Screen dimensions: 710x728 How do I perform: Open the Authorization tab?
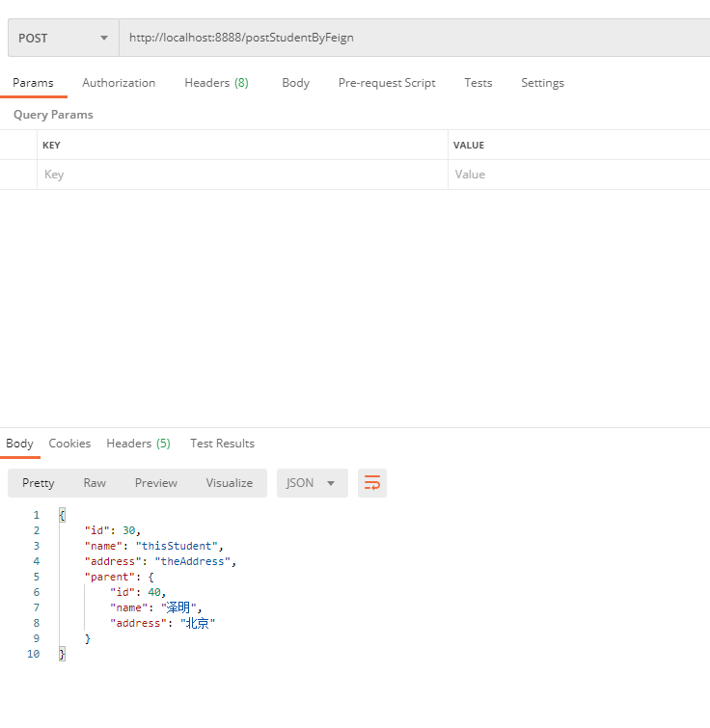[119, 83]
